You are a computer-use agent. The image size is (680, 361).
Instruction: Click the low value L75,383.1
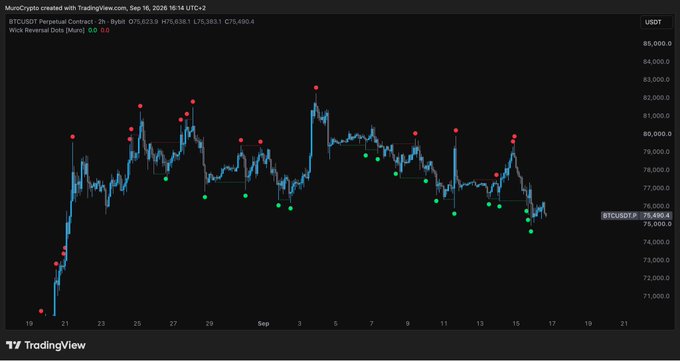click(208, 21)
